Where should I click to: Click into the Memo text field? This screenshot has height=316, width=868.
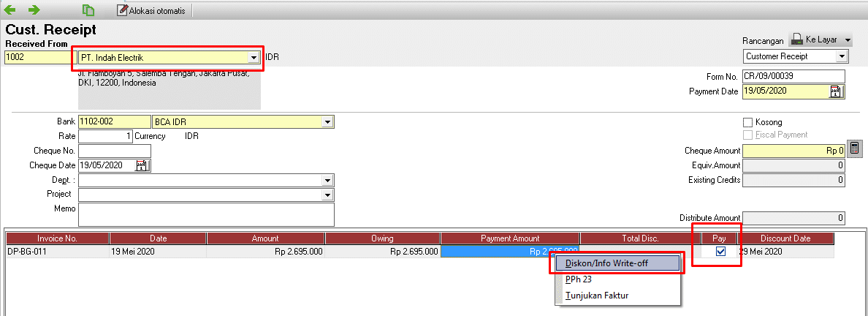point(206,214)
